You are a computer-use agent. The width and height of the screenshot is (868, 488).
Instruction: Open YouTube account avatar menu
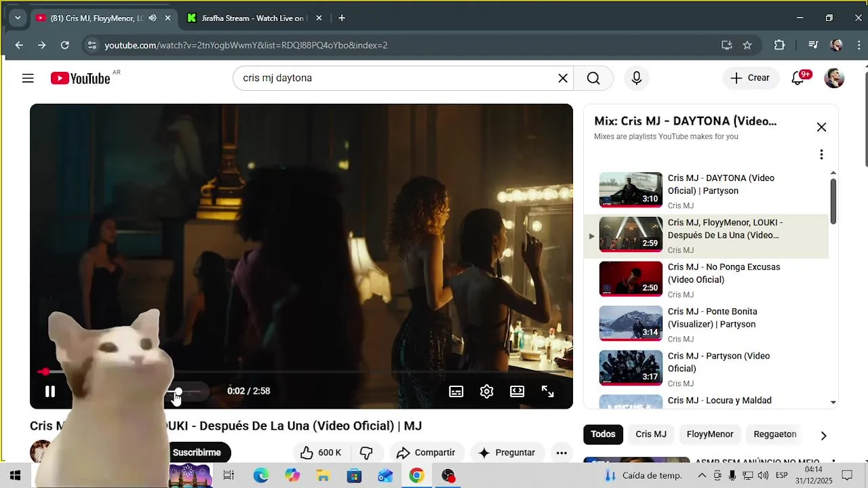(834, 78)
